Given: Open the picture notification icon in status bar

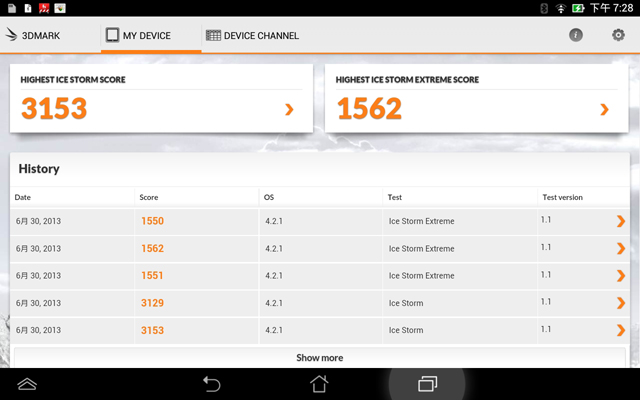Looking at the screenshot, I should [x=60, y=8].
